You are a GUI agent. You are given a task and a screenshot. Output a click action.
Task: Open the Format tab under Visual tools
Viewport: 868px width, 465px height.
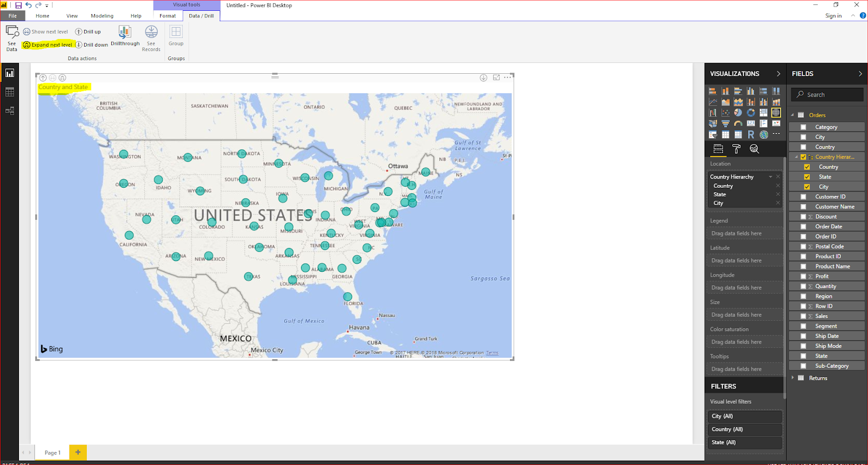click(168, 16)
